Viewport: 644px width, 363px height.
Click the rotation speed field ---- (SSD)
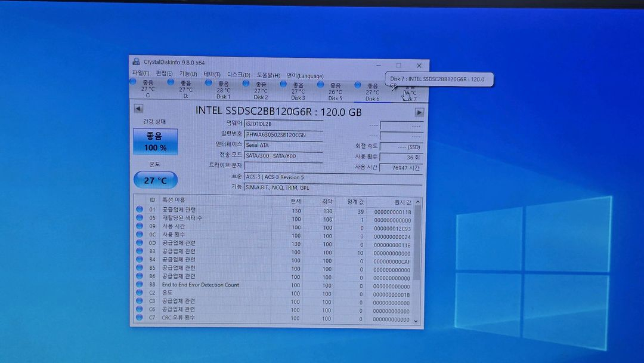pyautogui.click(x=401, y=147)
